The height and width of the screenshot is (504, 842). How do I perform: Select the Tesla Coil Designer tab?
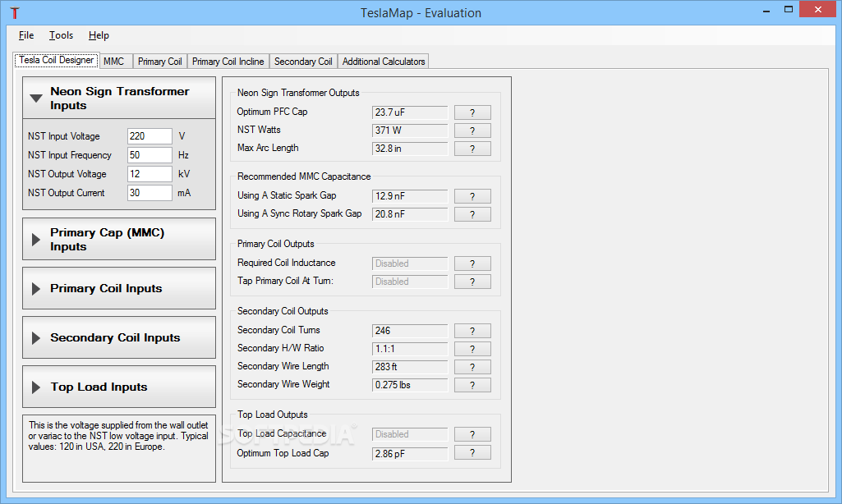click(x=57, y=60)
